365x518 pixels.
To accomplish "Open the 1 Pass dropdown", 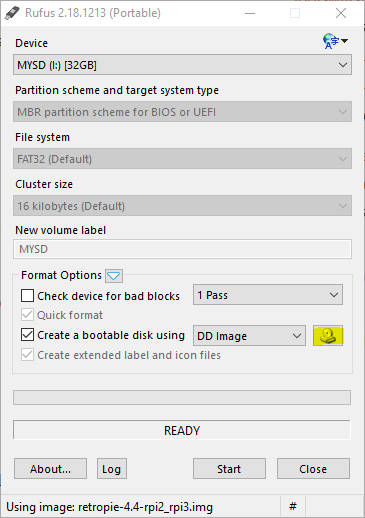I will click(268, 295).
